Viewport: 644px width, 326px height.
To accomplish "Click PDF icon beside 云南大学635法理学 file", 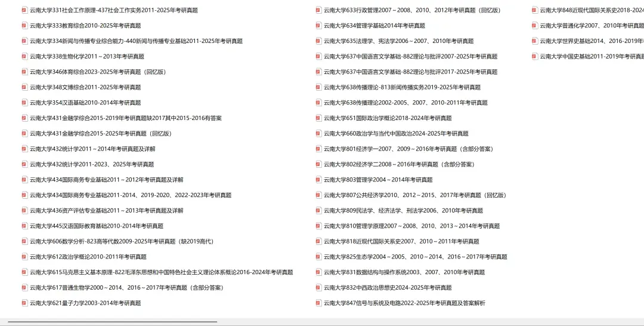I will pyautogui.click(x=318, y=41).
